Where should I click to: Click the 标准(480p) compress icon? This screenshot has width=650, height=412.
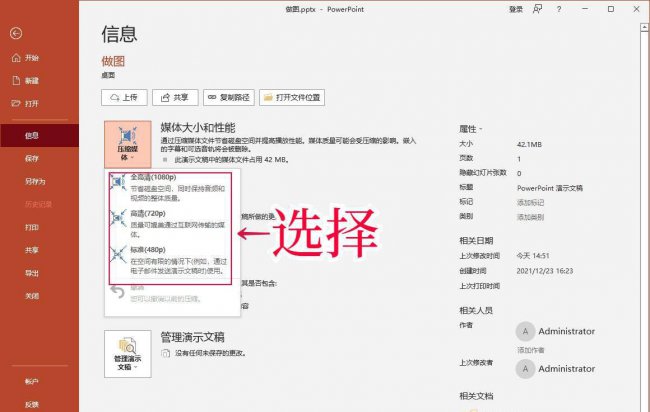(118, 254)
